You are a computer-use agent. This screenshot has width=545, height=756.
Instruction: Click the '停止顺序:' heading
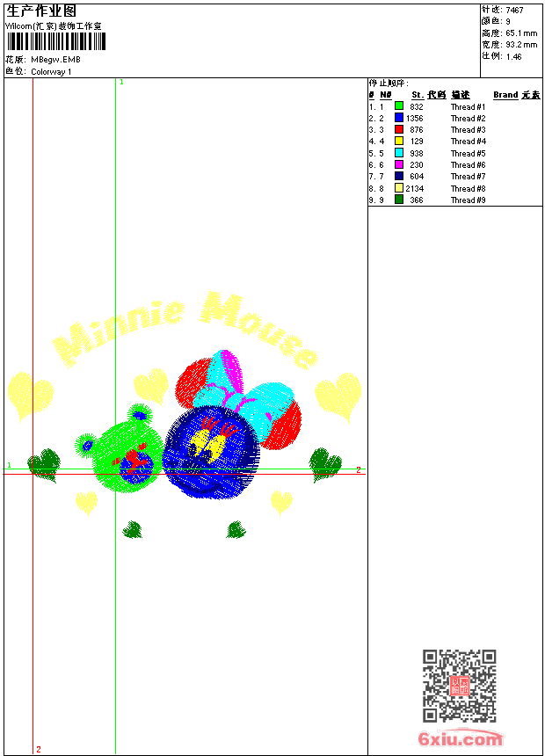pos(389,84)
